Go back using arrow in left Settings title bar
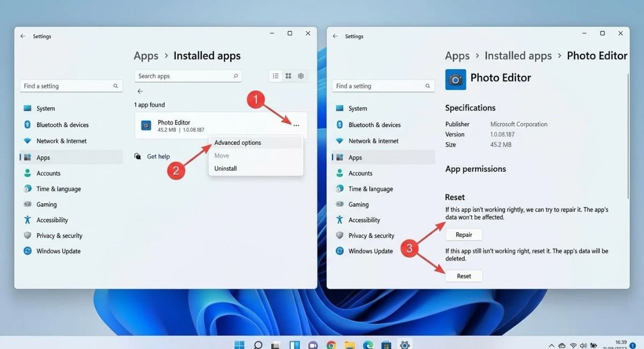This screenshot has width=644, height=349. (23, 37)
